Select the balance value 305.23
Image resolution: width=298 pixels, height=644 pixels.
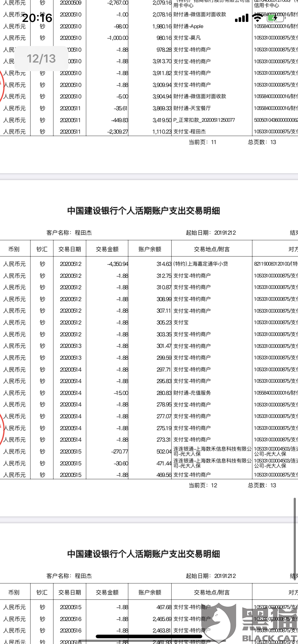pos(164,323)
